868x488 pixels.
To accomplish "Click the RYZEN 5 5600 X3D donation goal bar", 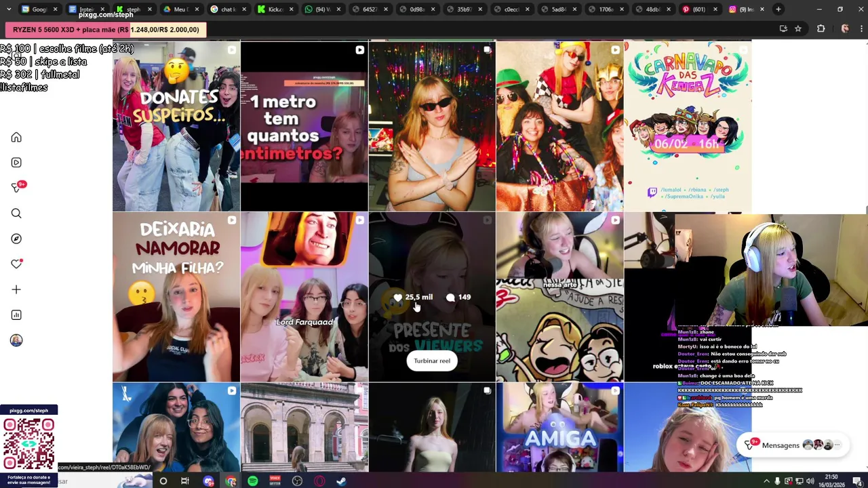I will click(106, 30).
